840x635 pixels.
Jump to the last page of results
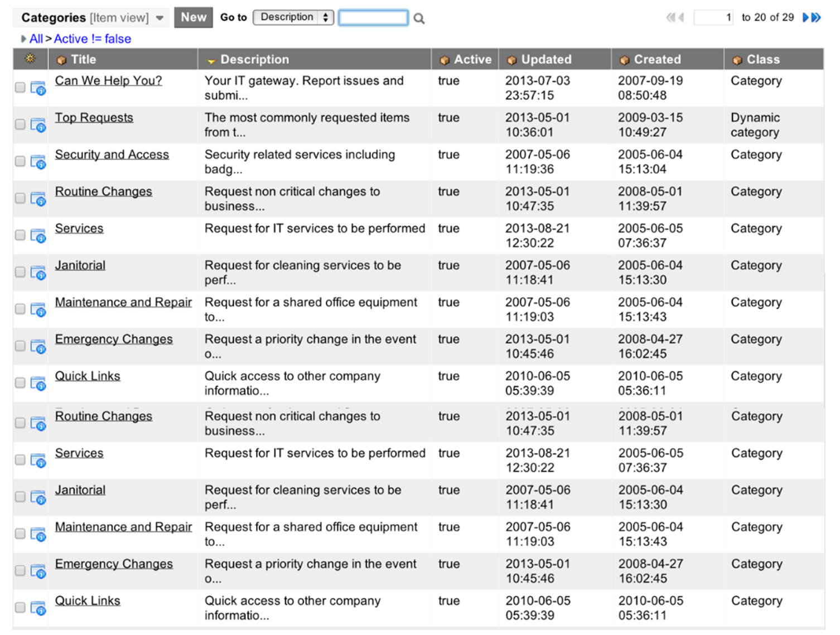(816, 18)
